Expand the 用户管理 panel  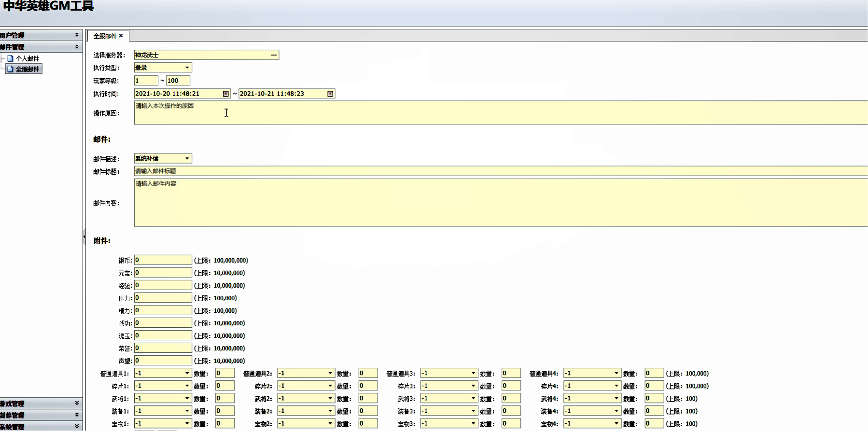(x=77, y=35)
